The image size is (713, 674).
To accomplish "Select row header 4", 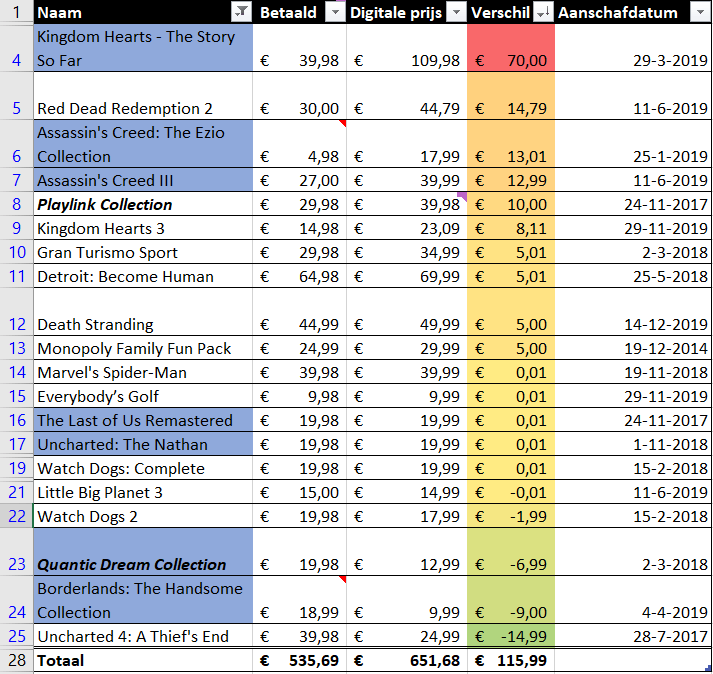I will pos(16,48).
